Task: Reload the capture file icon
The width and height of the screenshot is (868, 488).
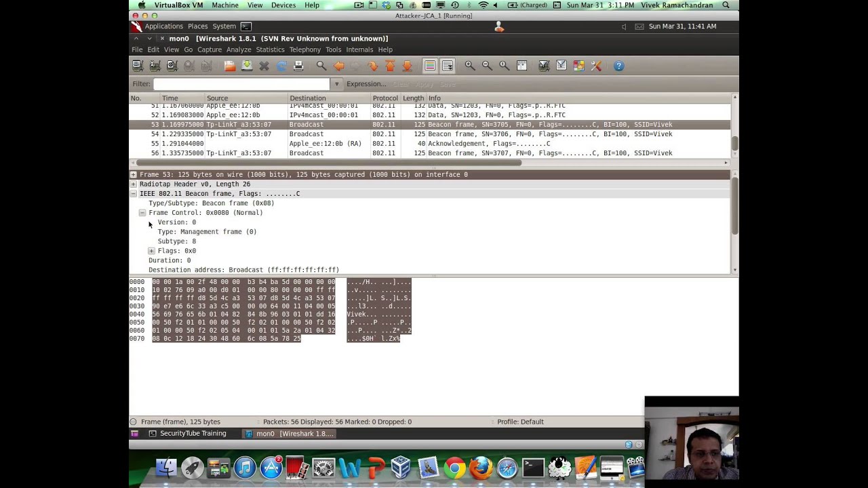Action: [x=281, y=66]
